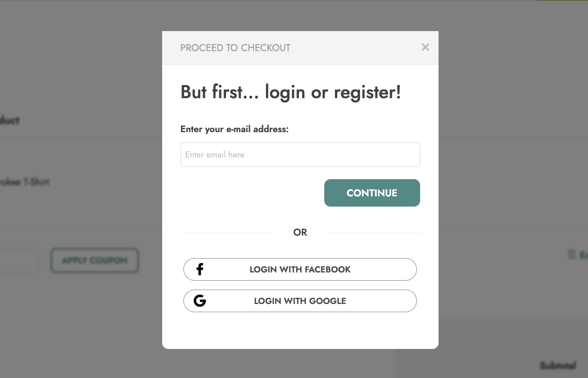
Task: Click the text beside the trash icon
Action: [x=583, y=255]
